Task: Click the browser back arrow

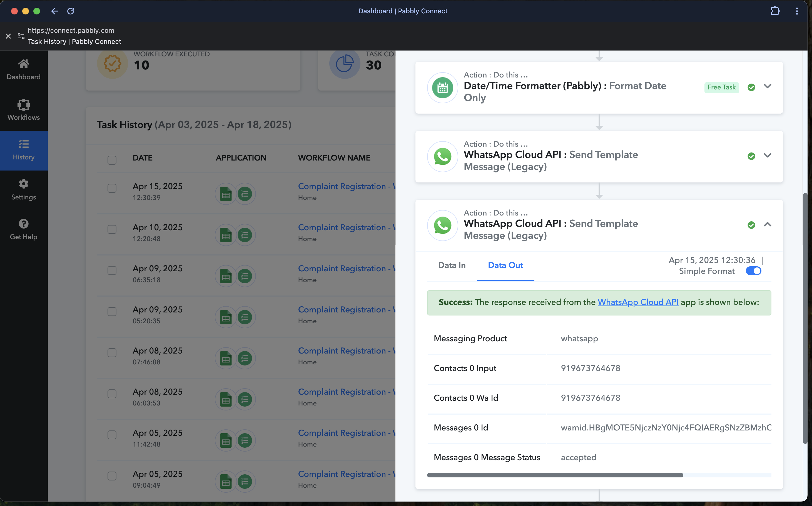Action: tap(54, 11)
